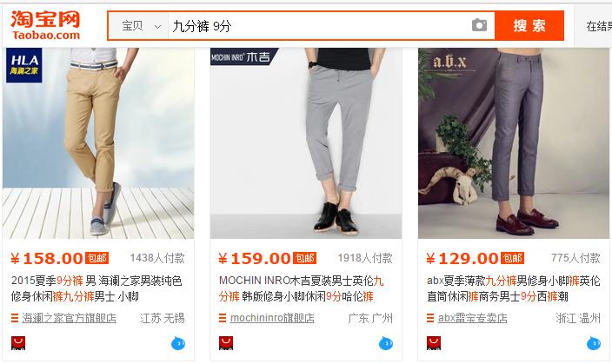Image resolution: width=612 pixels, height=364 pixels.
Task: Open abx雷宝专卖店 store link
Action: [x=473, y=318]
